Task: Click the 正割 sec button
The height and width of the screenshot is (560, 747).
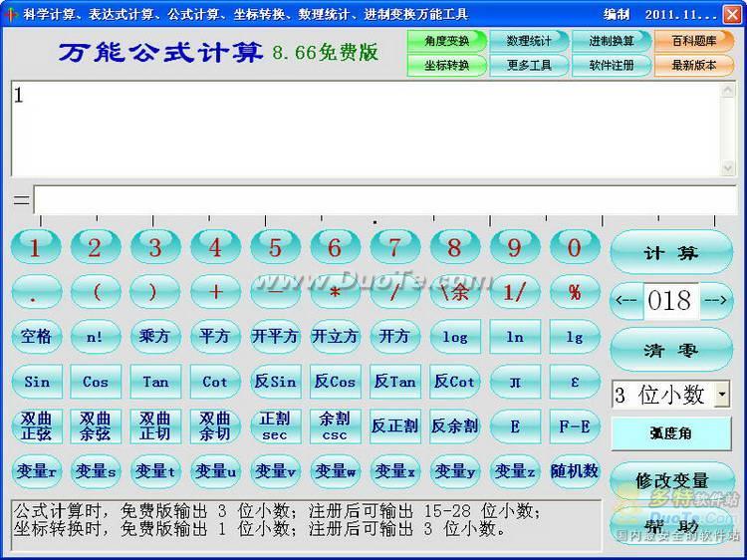Action: click(275, 426)
